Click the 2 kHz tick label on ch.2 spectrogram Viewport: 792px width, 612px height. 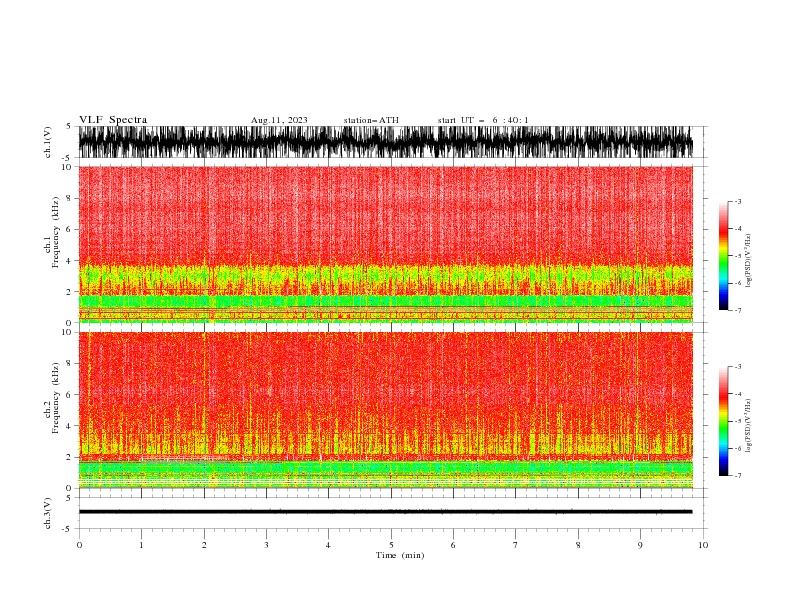click(69, 457)
